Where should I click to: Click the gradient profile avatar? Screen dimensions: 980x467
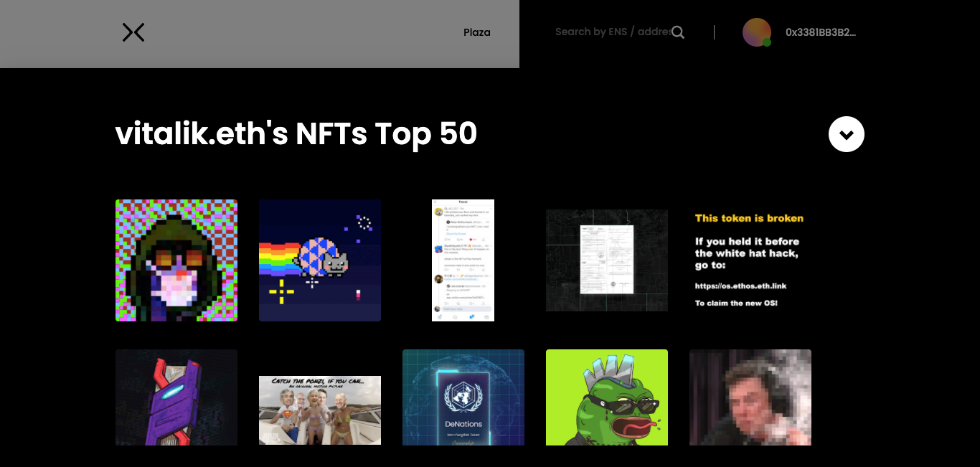tap(756, 32)
